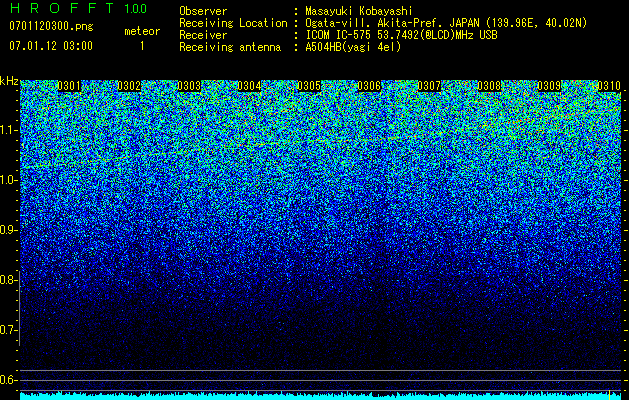This screenshot has height=400, width=629.
Task: Click the 0.9 frequency axis label
Action: click(x=8, y=230)
